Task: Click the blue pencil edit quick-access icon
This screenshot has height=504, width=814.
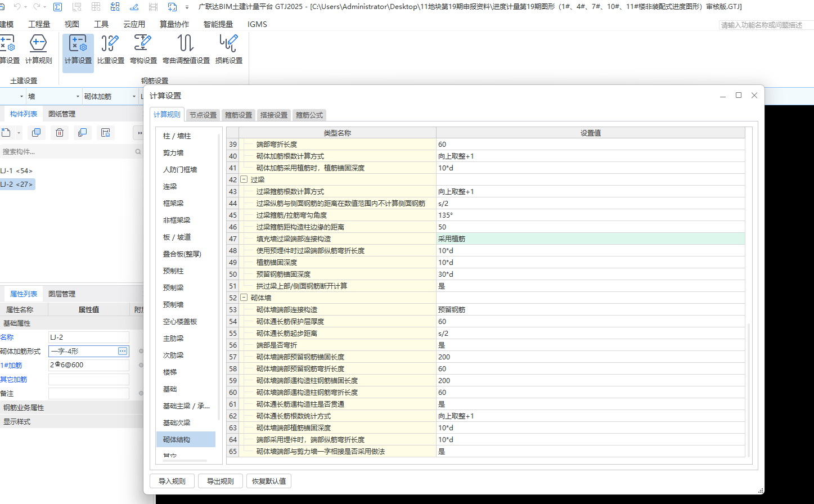Action: [134, 7]
